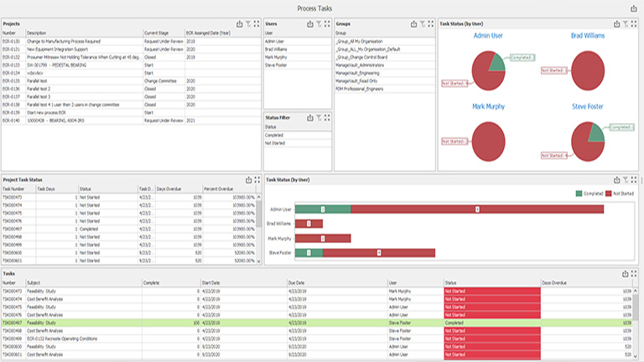Select Completed in the Status Filter list

(x=276, y=135)
